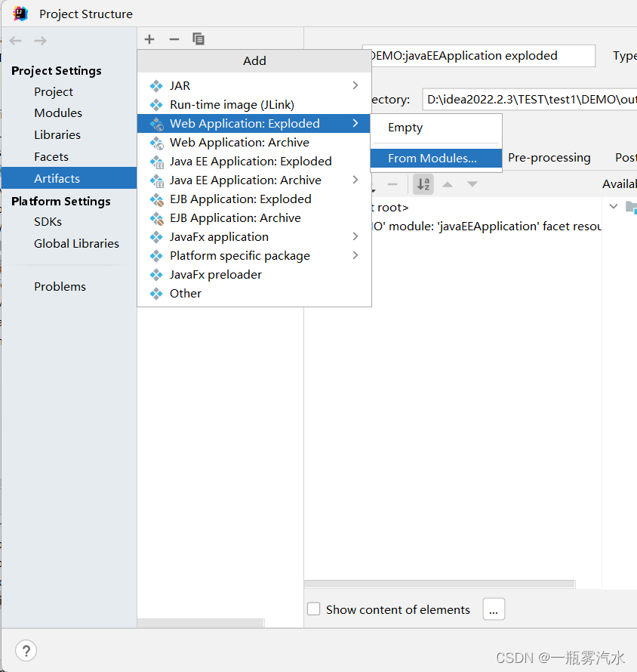Select Java EE Application: Exploded entry
The height and width of the screenshot is (672, 637).
click(x=254, y=162)
